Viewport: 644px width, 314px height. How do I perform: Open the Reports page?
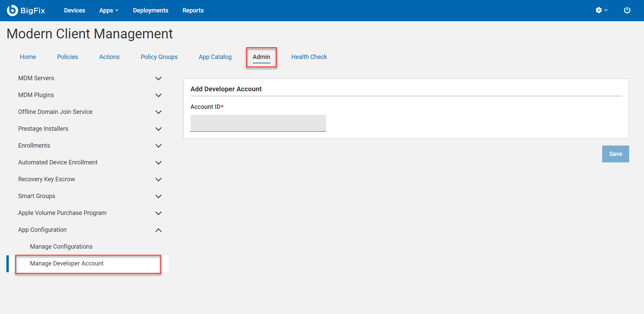193,10
